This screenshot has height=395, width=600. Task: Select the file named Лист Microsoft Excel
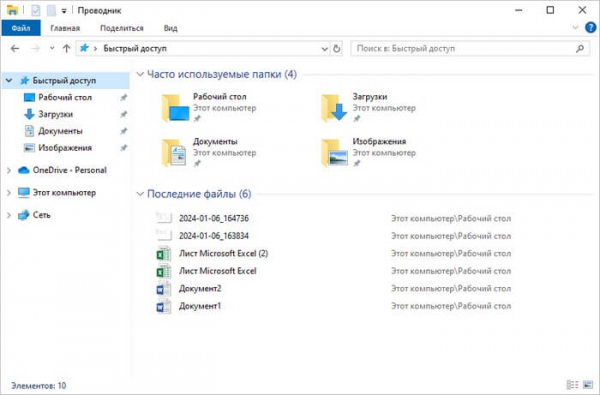[217, 271]
